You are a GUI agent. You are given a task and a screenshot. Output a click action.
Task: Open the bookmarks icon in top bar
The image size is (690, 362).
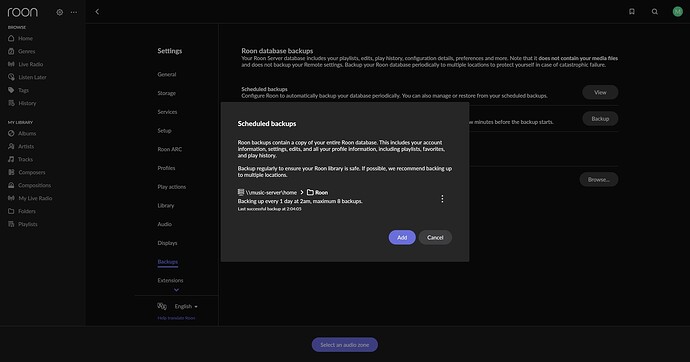pyautogui.click(x=632, y=12)
